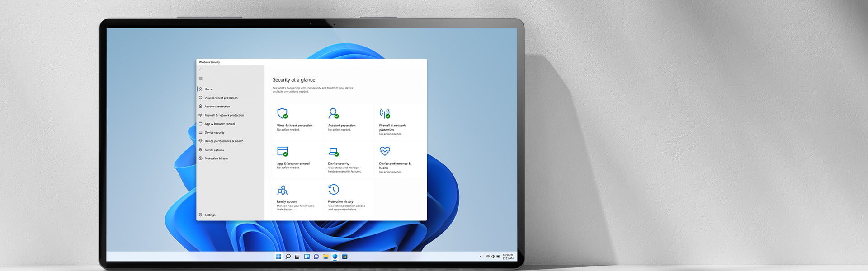Click the Wi-Fi tray icon

(x=488, y=257)
